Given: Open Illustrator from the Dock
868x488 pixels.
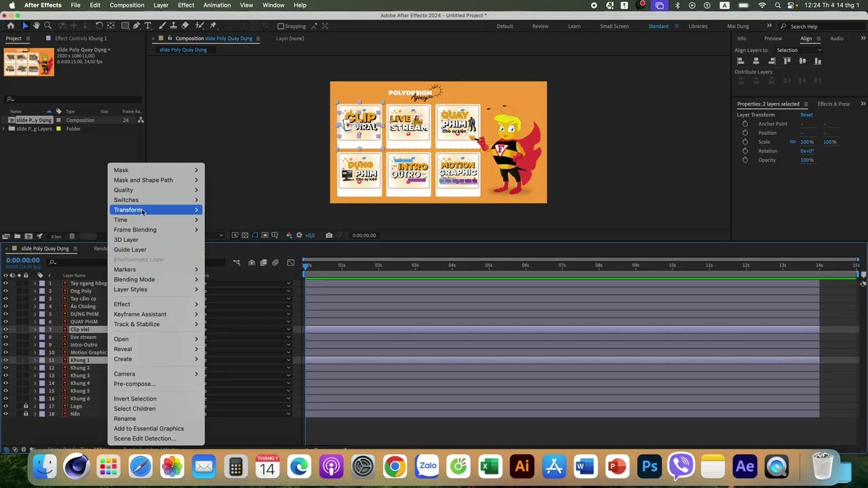Looking at the screenshot, I should [521, 466].
